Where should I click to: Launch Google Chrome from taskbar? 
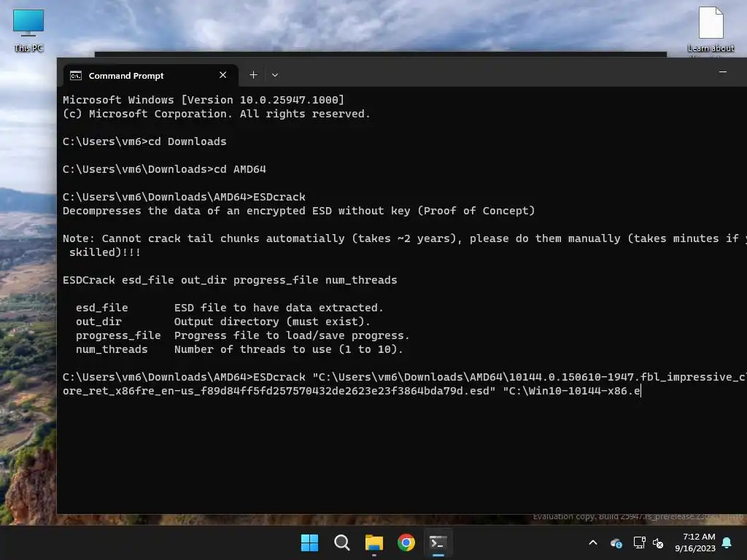[406, 542]
